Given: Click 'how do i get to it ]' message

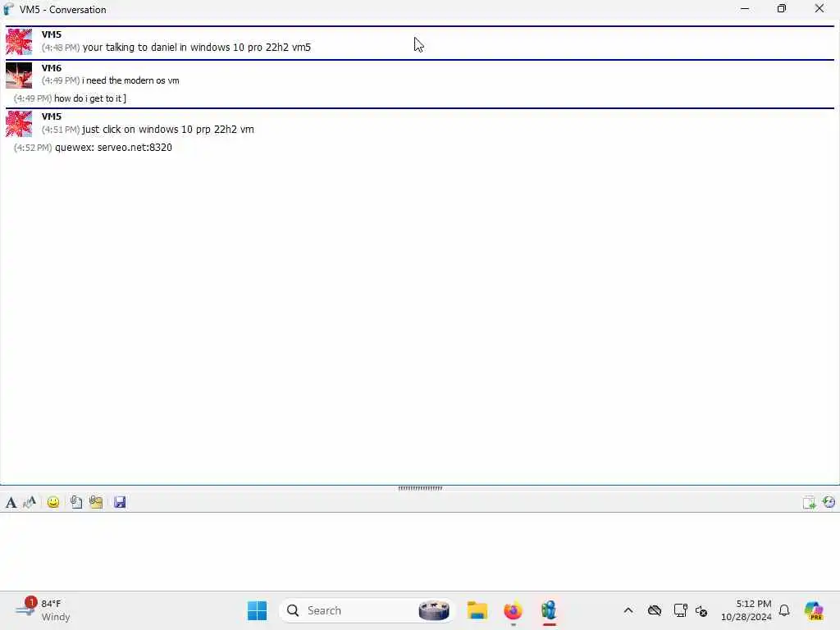Looking at the screenshot, I should (x=90, y=98).
